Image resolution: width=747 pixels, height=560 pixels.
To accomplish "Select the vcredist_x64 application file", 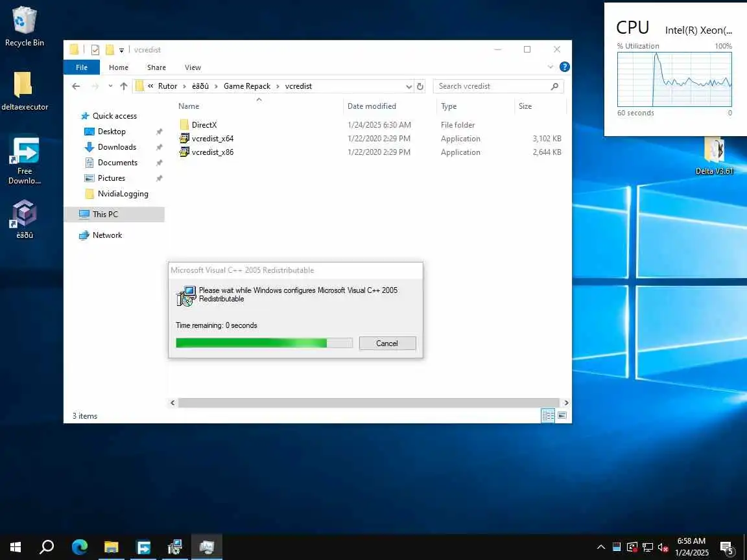I will point(370,139).
